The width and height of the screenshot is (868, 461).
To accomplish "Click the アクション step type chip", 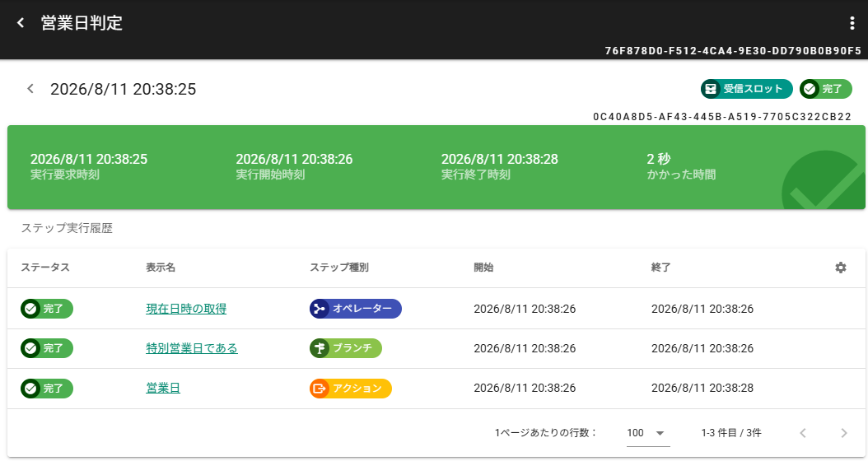I will (350, 388).
